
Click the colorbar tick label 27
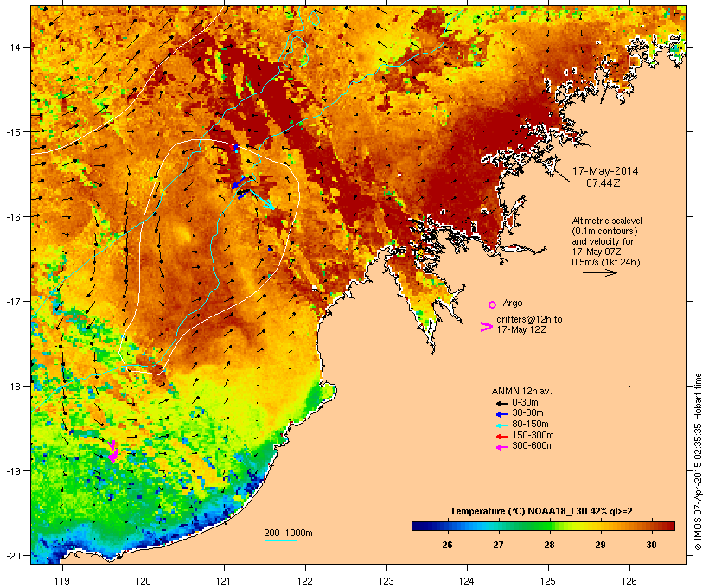pyautogui.click(x=498, y=545)
